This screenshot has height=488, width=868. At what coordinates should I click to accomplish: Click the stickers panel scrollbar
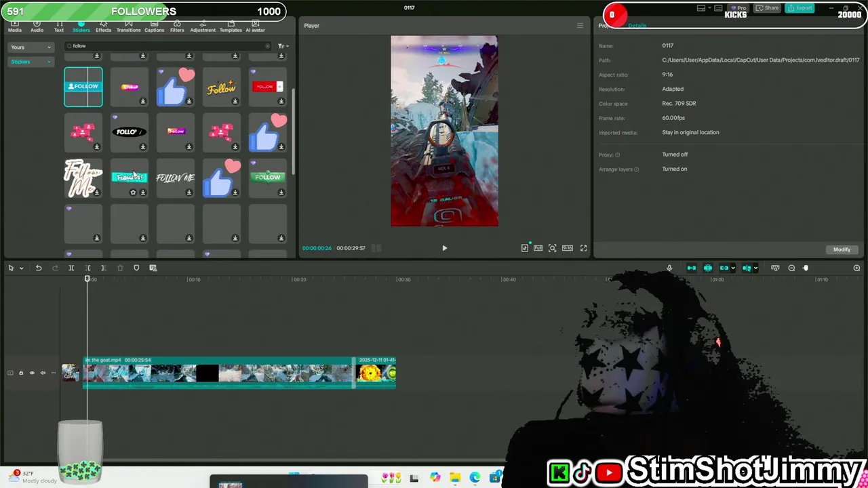[293, 132]
